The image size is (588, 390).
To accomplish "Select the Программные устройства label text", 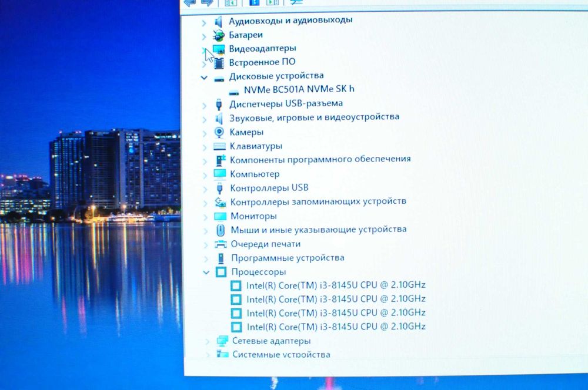I will coord(288,258).
